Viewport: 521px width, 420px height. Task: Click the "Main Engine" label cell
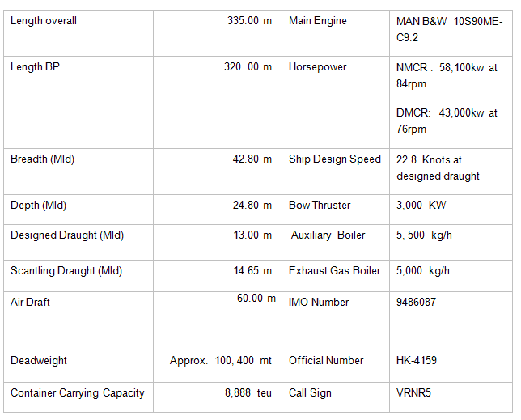(318, 21)
